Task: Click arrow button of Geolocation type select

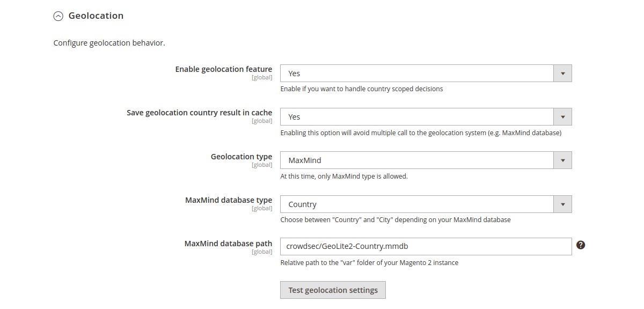Action: coord(562,160)
